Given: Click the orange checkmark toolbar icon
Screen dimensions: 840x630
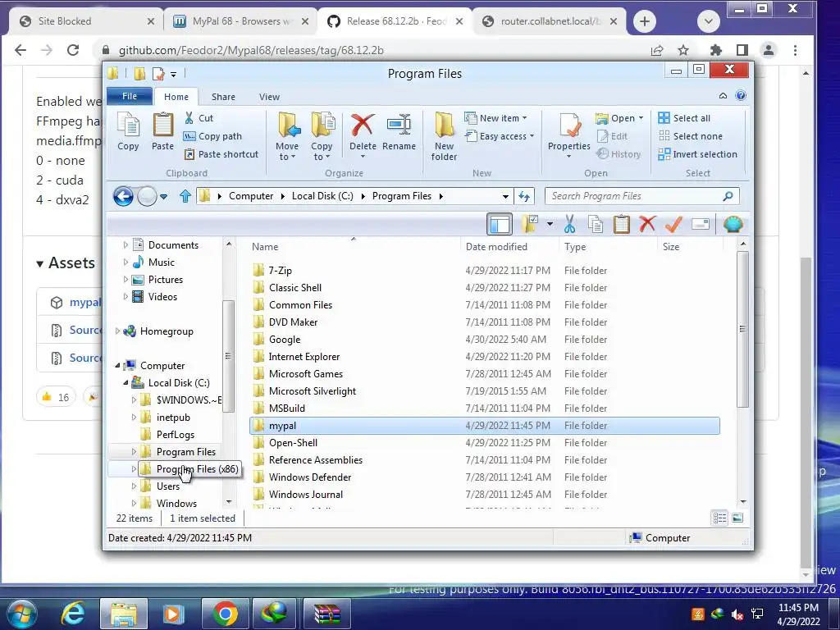Looking at the screenshot, I should coord(673,225).
